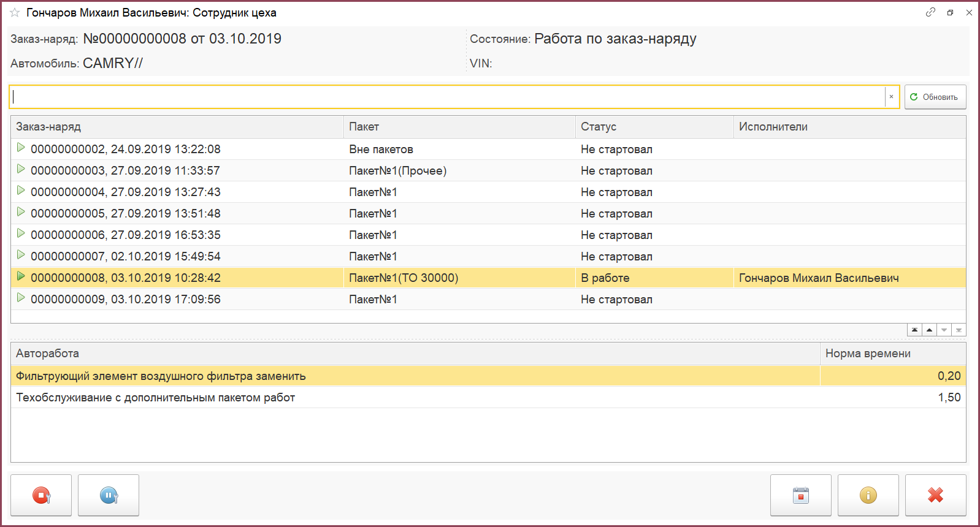980x527 pixels.
Task: Select Техобслуживание с дополнительным пакетом работ
Action: [x=415, y=397]
